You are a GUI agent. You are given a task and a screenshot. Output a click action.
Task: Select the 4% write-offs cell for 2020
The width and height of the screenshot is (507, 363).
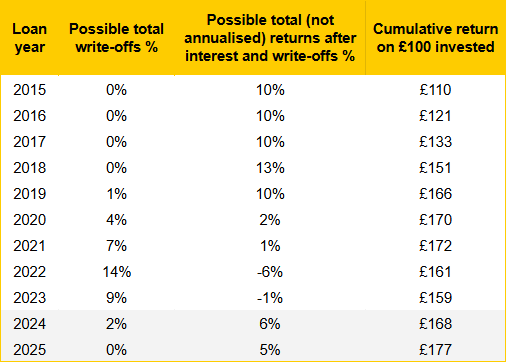116,220
